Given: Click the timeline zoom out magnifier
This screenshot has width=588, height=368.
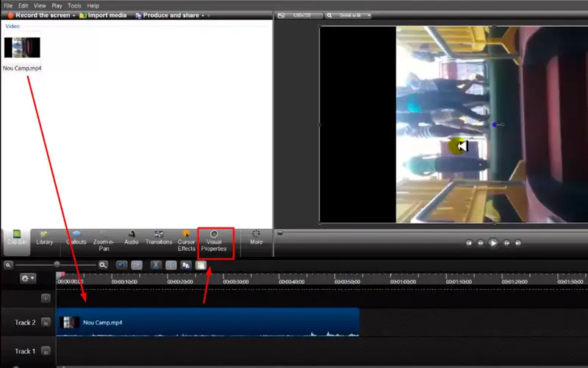Looking at the screenshot, I should click(8, 265).
